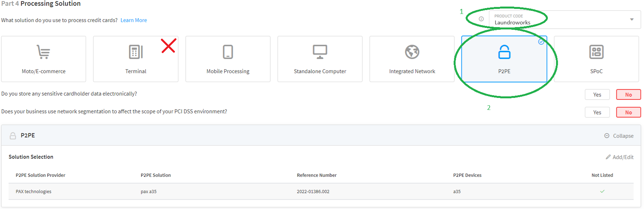The height and width of the screenshot is (209, 644).
Task: Select Yes for network segmentation question
Action: pyautogui.click(x=597, y=112)
